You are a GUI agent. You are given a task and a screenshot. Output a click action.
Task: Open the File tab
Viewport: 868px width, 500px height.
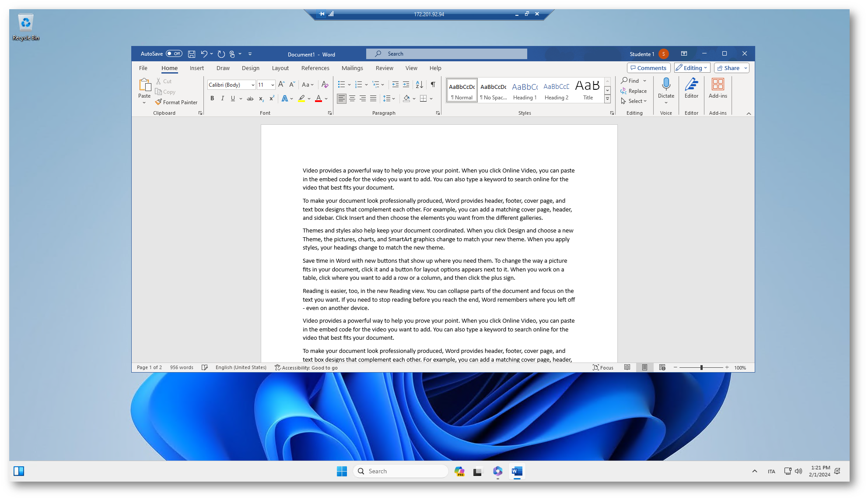point(143,68)
